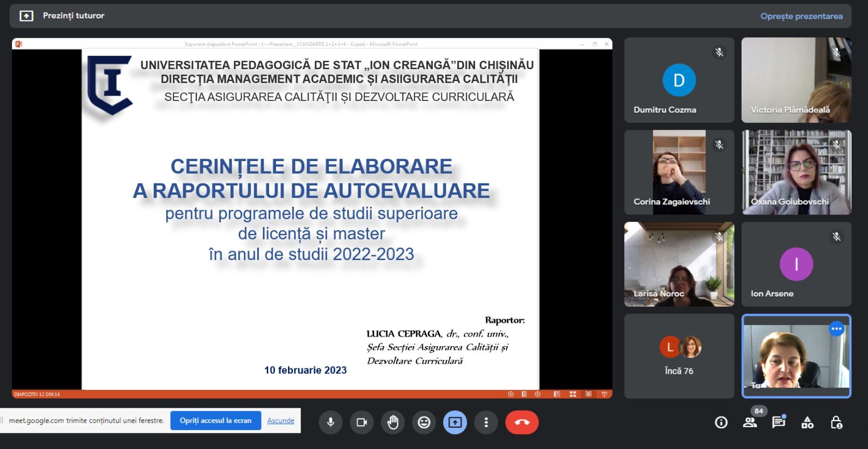Turn off the camera
The width and height of the screenshot is (868, 449).
[362, 422]
